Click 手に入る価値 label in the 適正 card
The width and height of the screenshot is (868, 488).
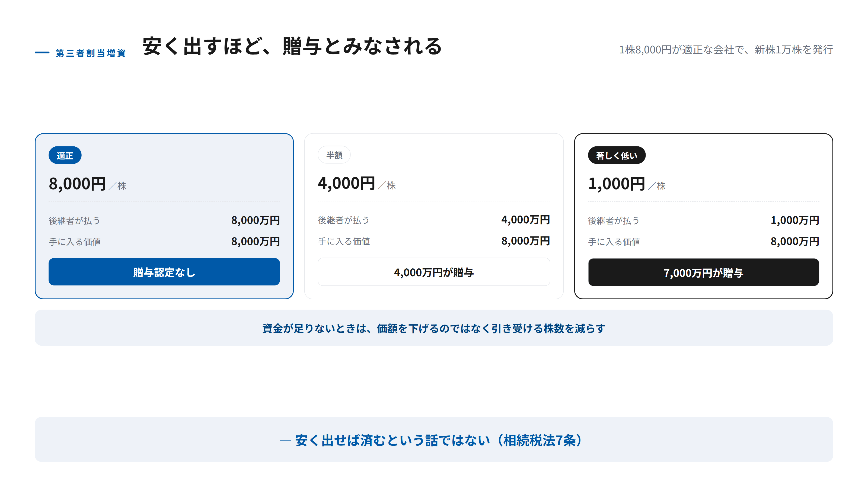click(75, 242)
